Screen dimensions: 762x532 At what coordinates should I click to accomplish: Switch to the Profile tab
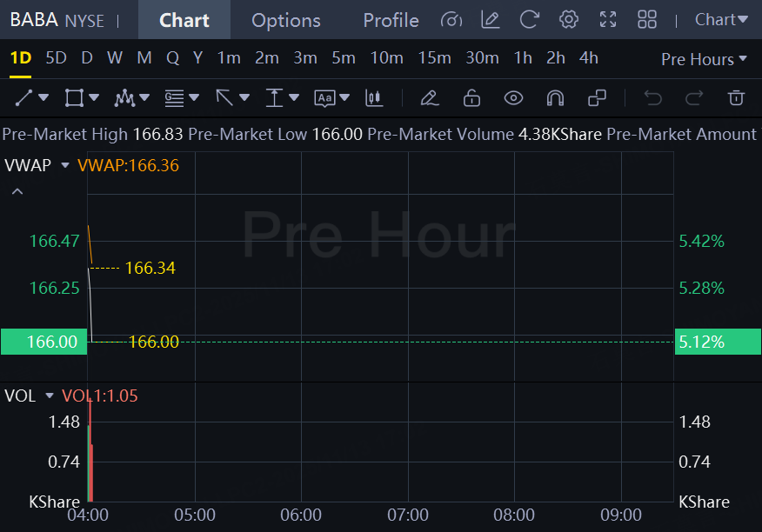(x=391, y=20)
